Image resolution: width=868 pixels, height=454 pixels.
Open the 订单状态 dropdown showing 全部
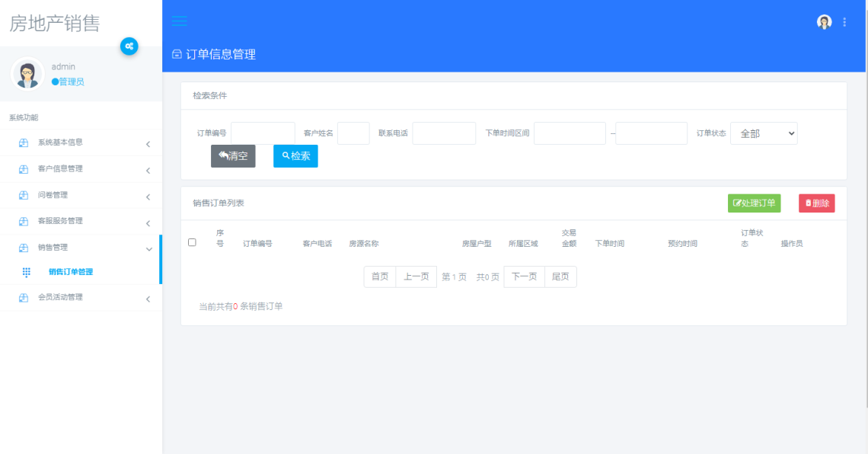764,133
